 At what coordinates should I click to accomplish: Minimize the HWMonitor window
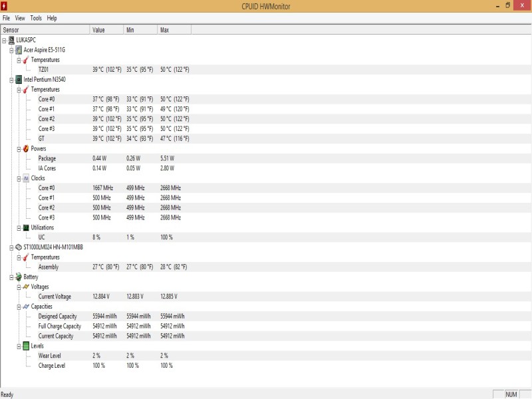pos(497,6)
